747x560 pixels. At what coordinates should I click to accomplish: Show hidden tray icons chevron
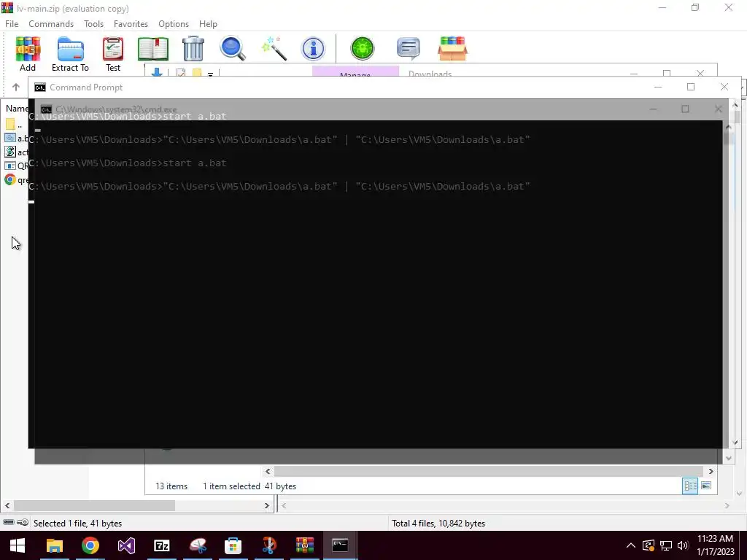click(630, 545)
